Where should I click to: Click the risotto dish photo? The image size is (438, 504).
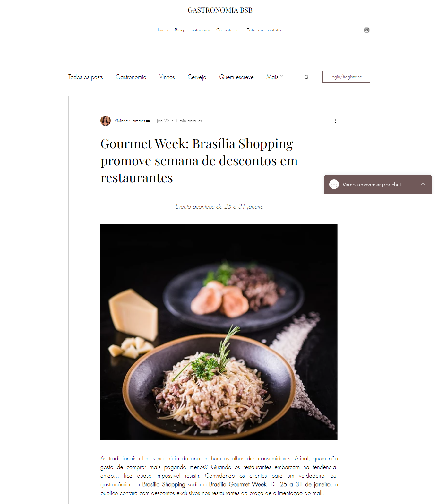219,332
